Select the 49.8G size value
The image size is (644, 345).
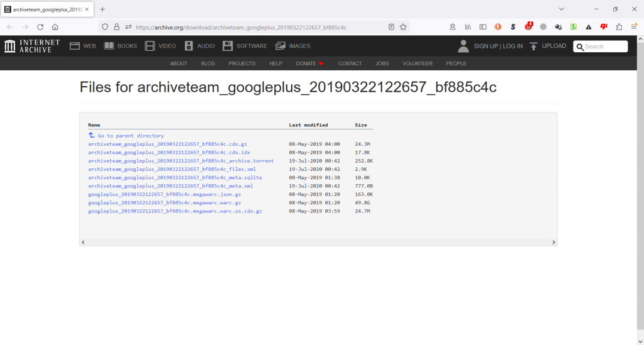pos(363,202)
